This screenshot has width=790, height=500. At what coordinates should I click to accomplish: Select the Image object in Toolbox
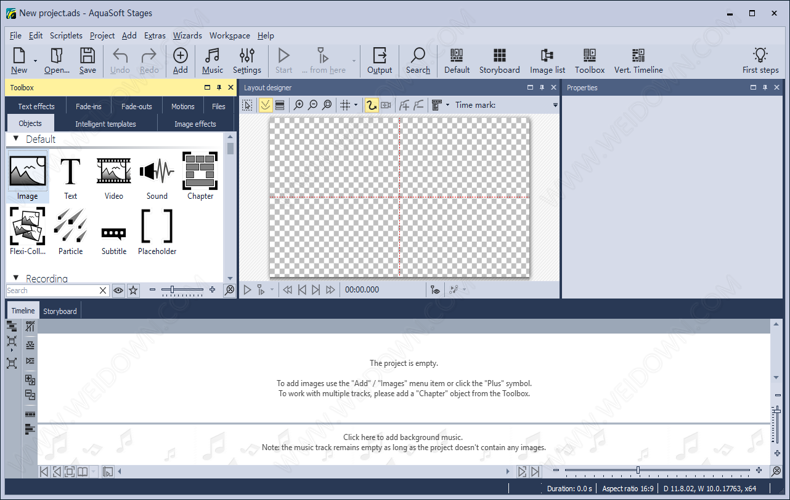click(x=28, y=177)
